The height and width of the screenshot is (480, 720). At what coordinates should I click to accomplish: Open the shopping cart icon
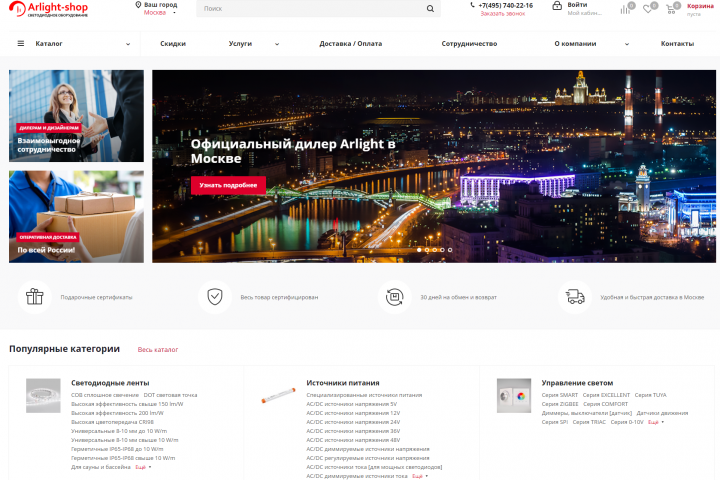tap(670, 9)
